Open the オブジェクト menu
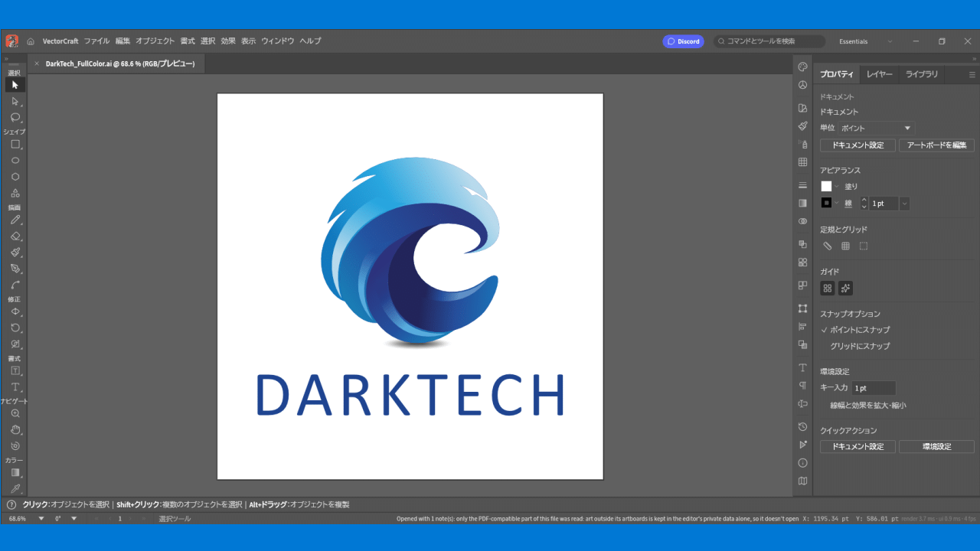 tap(155, 41)
